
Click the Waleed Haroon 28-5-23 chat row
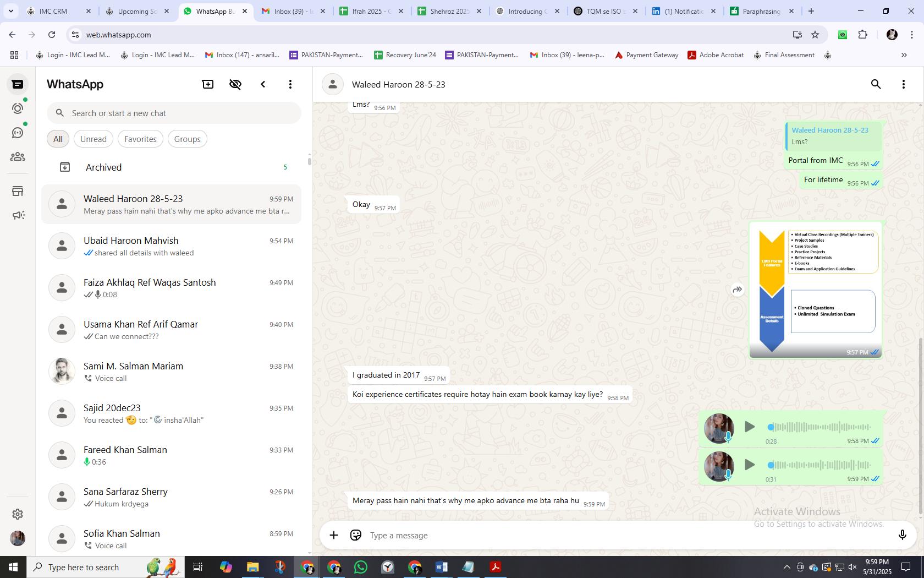click(x=172, y=204)
